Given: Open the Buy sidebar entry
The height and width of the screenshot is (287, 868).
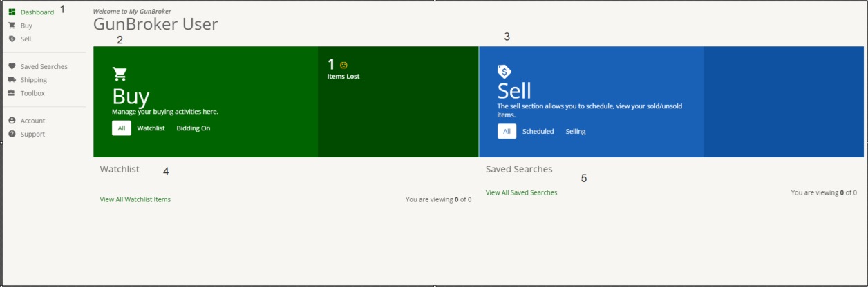Looking at the screenshot, I should tap(26, 26).
